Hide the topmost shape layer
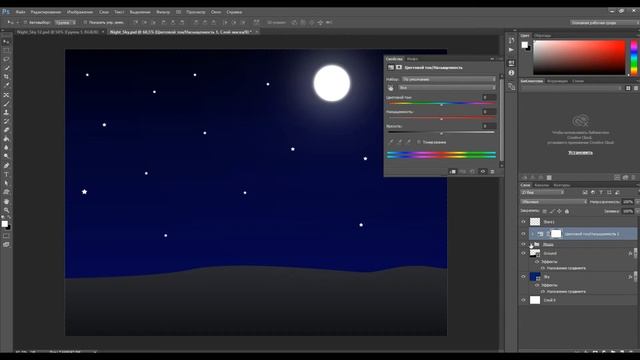The height and width of the screenshot is (360, 640). click(523, 222)
